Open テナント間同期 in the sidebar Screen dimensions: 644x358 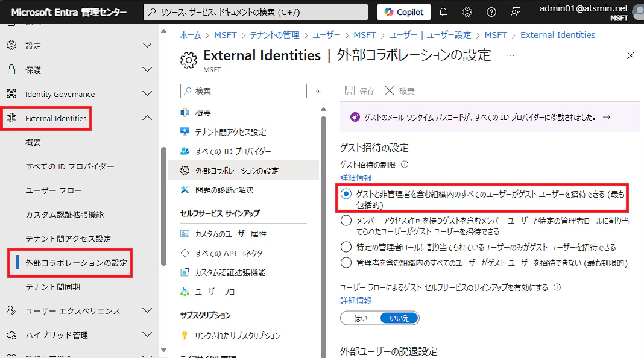(x=52, y=287)
